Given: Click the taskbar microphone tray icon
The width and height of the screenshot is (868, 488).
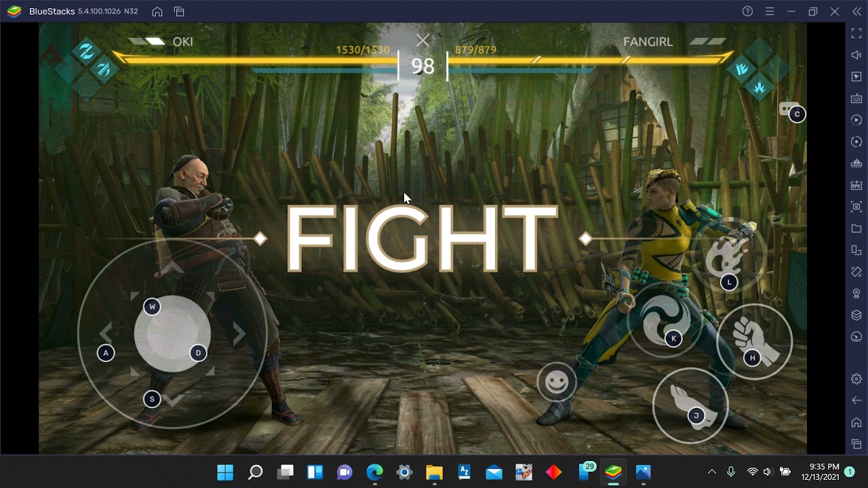Looking at the screenshot, I should [731, 472].
